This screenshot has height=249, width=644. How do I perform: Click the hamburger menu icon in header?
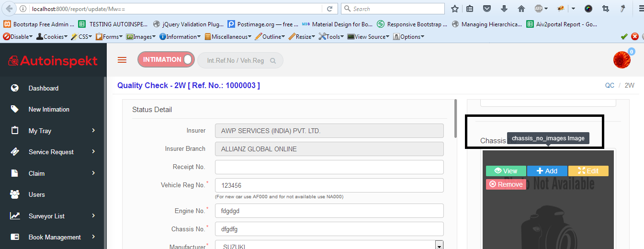122,60
